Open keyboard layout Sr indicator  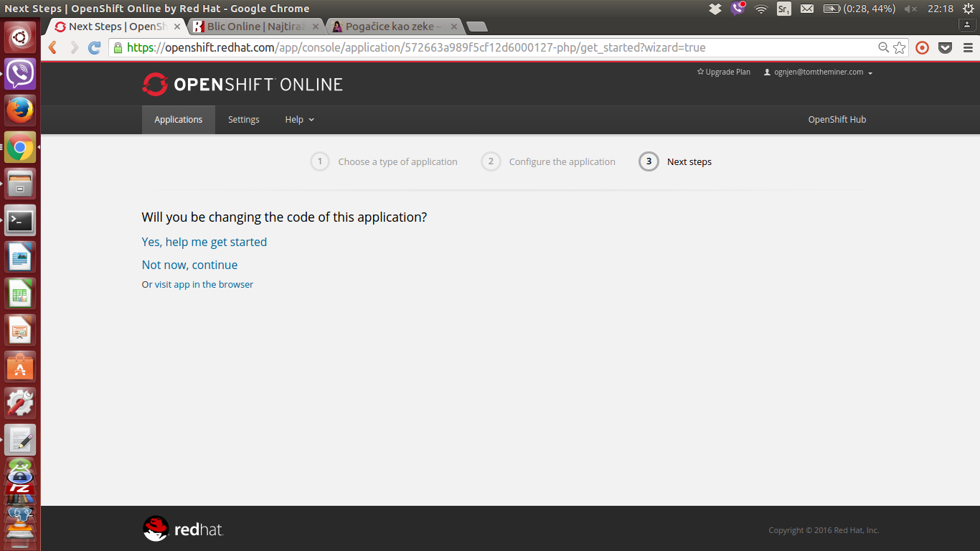tap(784, 9)
